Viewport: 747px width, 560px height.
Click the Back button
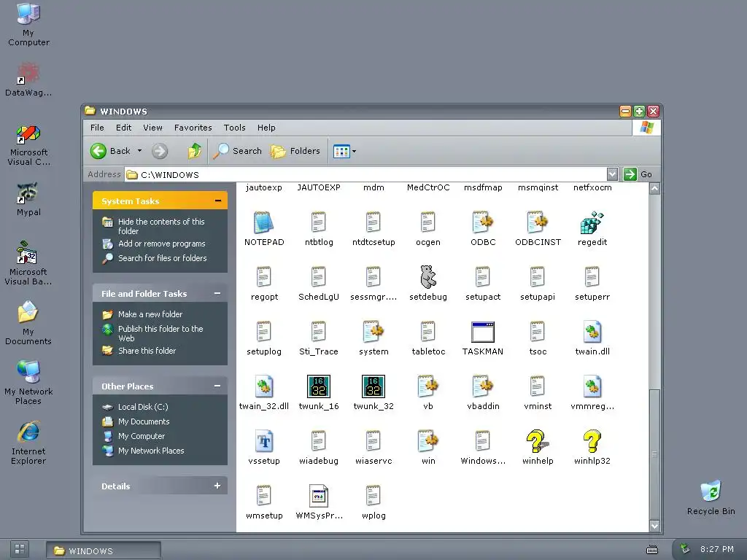coord(111,151)
